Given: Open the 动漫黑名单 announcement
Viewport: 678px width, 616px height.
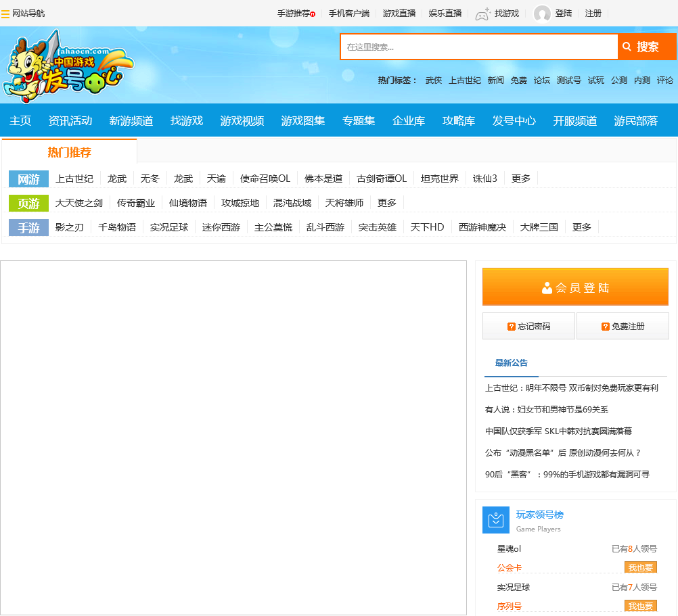Looking at the screenshot, I should pyautogui.click(x=562, y=453).
